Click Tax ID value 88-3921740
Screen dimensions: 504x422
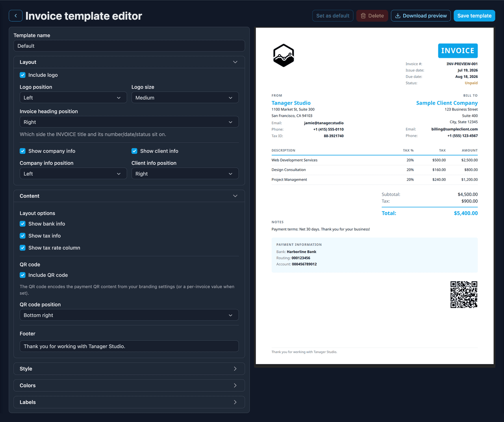tap(334, 136)
